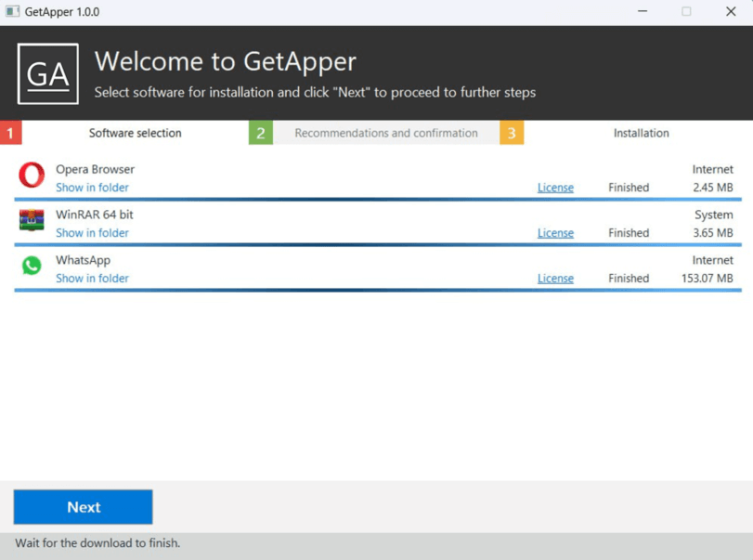Click the 3.65 MB size value

713,233
